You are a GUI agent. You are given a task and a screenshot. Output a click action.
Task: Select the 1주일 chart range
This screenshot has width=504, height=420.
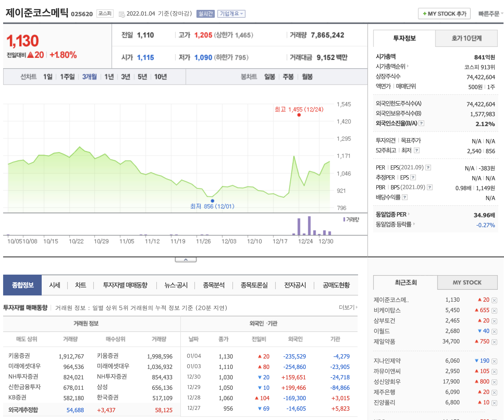(67, 77)
